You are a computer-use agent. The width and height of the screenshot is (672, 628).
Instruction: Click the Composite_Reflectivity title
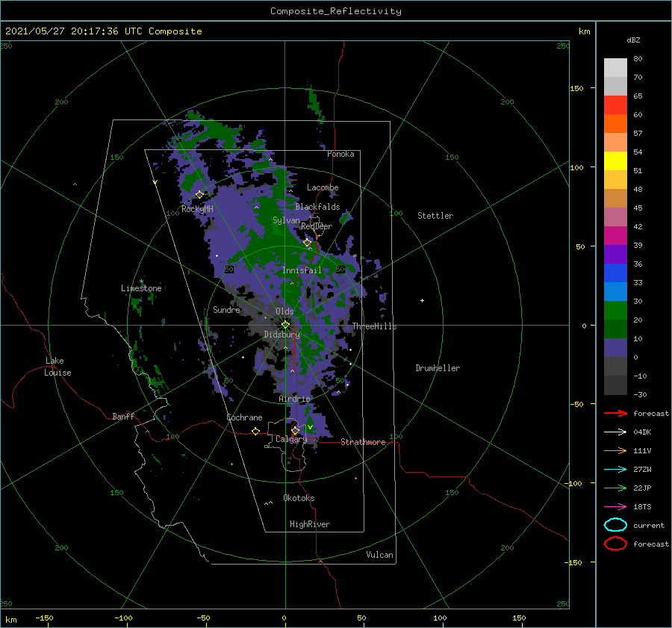(336, 11)
